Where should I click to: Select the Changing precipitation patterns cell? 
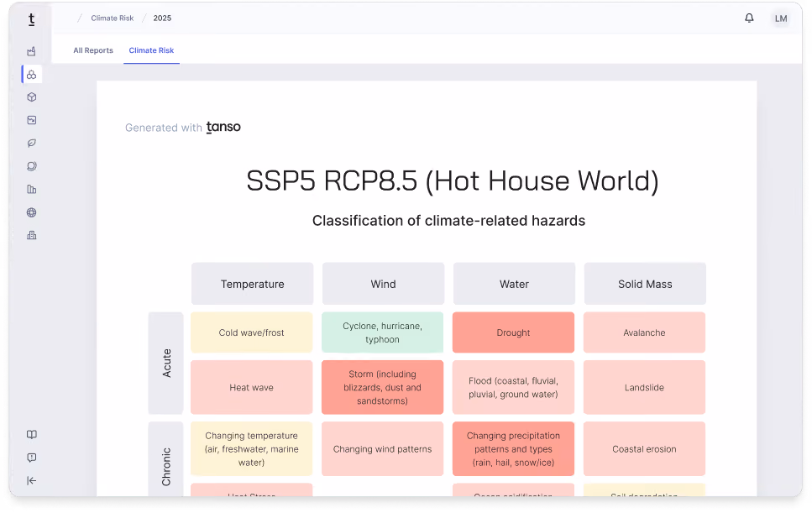[x=513, y=449]
